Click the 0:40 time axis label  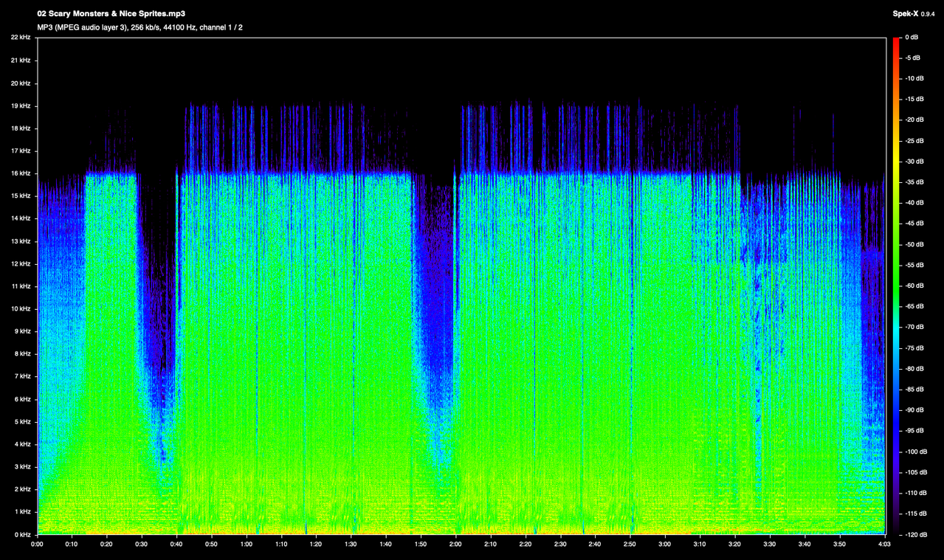pos(176,545)
